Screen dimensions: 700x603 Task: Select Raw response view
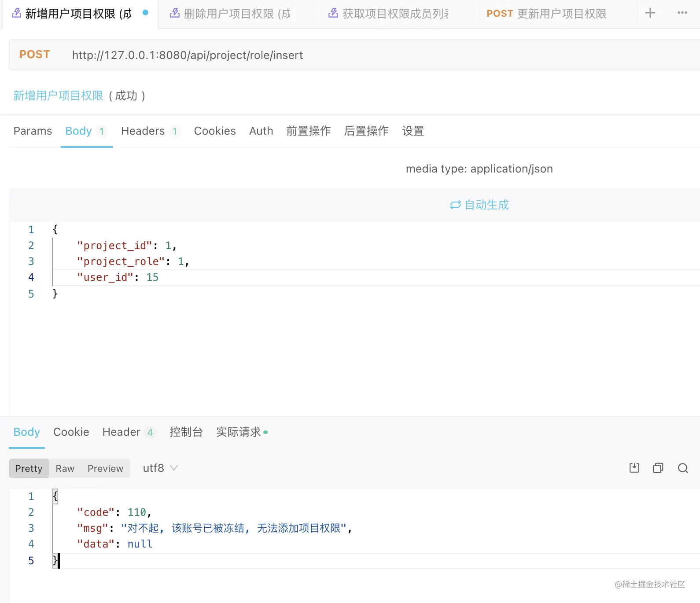tap(65, 468)
